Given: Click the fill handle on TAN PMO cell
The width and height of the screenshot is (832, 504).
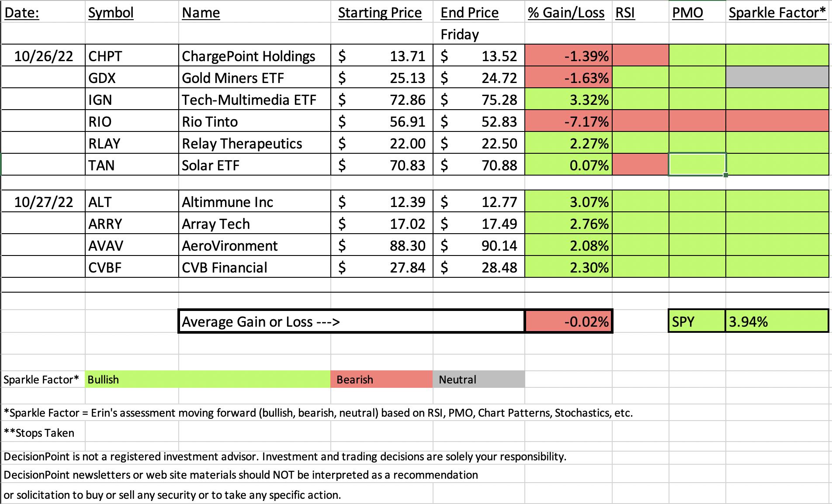Looking at the screenshot, I should pos(725,175).
